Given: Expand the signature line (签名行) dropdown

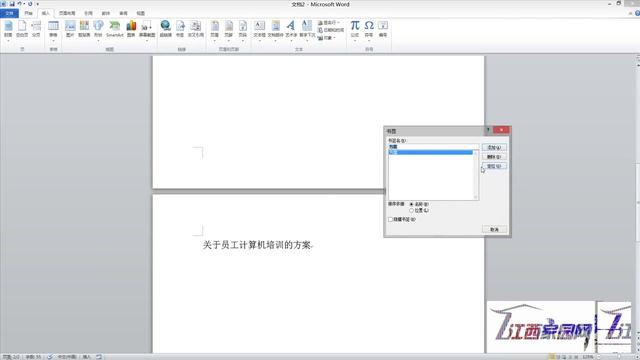Looking at the screenshot, I should [x=339, y=23].
